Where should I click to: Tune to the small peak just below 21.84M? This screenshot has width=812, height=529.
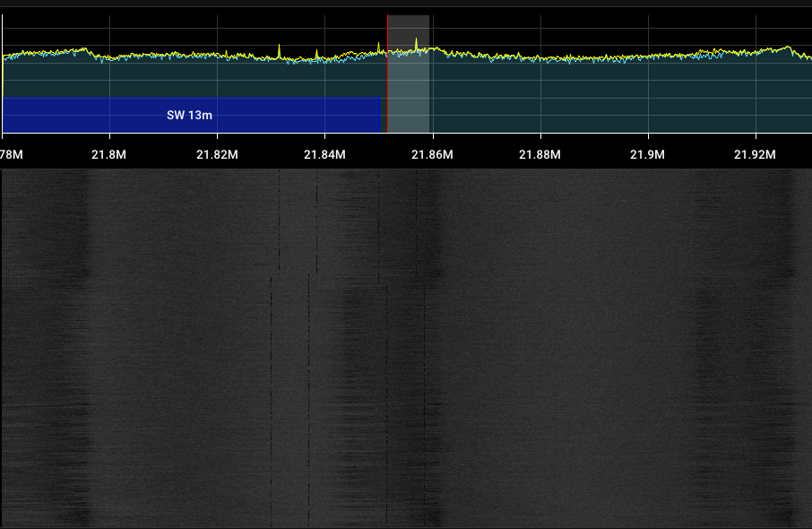point(317,55)
